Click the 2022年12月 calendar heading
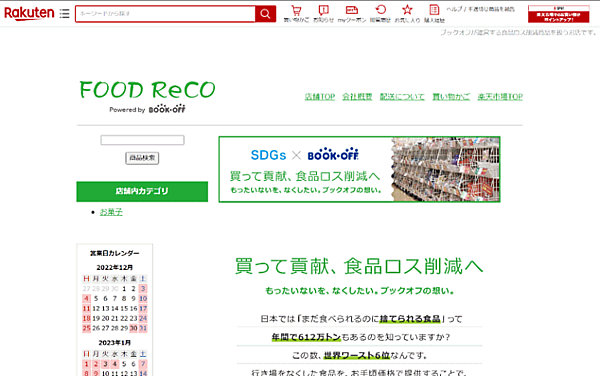 tap(115, 267)
